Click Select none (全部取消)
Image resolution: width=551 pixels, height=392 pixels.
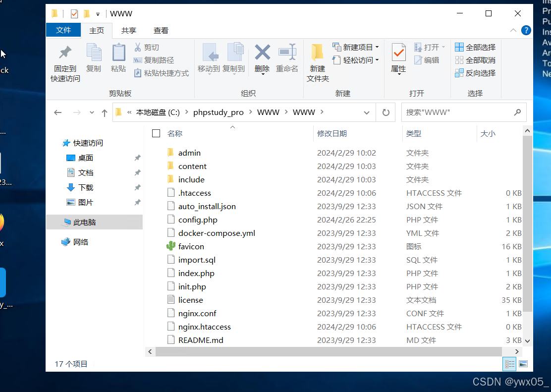(x=475, y=60)
